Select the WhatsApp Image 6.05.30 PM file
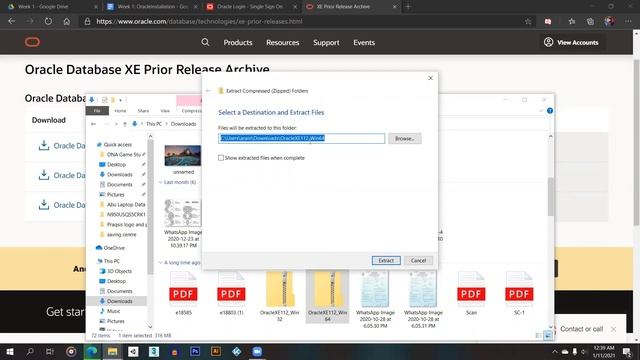This screenshot has width=640, height=360. (x=375, y=300)
